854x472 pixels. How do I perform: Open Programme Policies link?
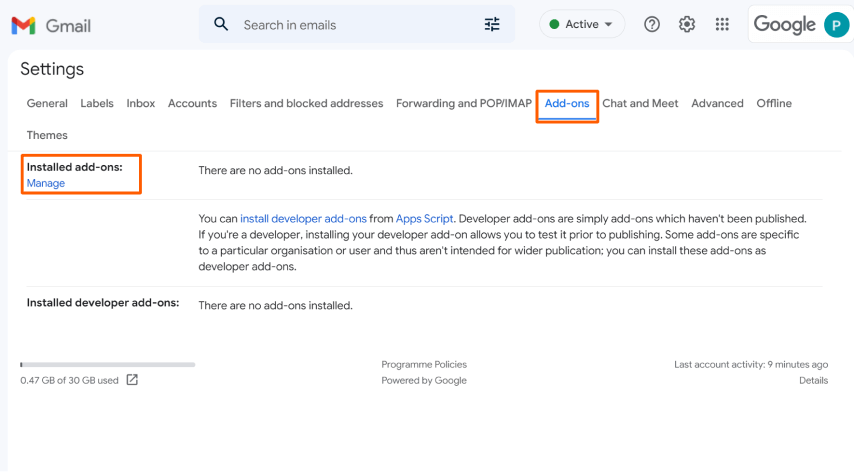click(424, 364)
